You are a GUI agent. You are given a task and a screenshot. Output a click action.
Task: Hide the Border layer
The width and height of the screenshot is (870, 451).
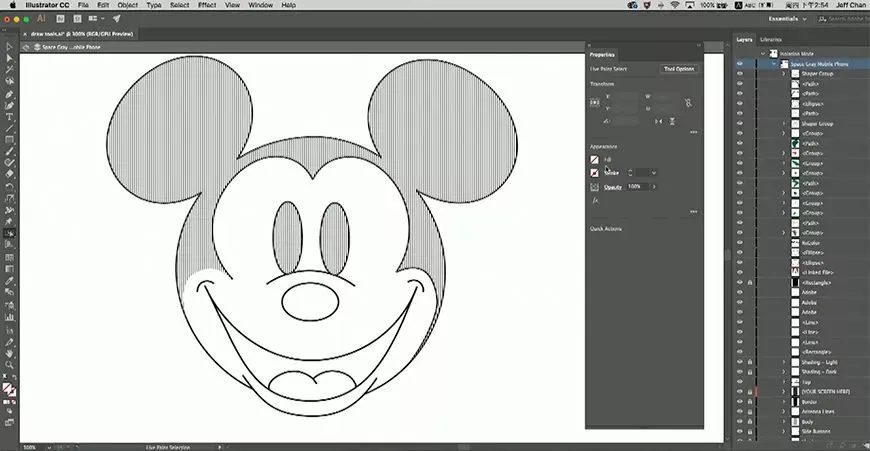tap(740, 402)
